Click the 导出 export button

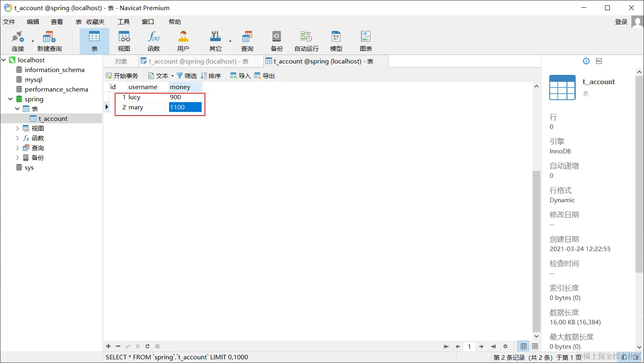point(265,76)
